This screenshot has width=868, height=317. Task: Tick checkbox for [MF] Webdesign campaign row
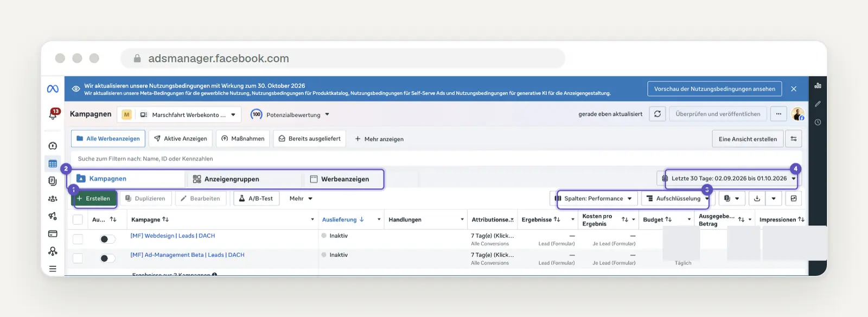click(x=78, y=239)
